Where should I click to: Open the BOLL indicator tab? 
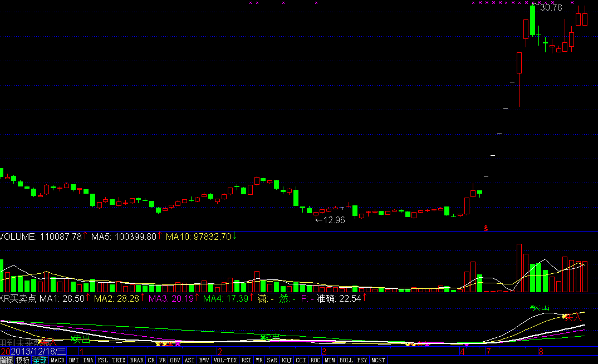[x=346, y=360]
